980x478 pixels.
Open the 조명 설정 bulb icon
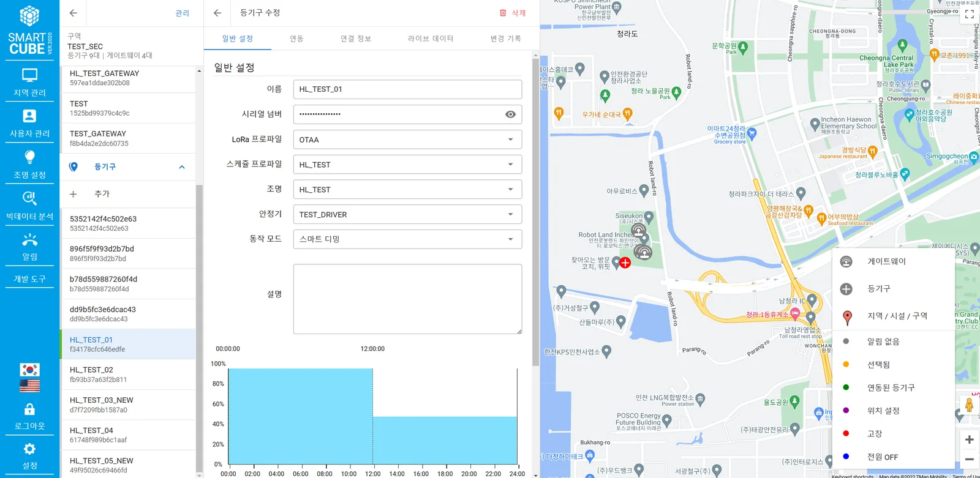point(29,157)
